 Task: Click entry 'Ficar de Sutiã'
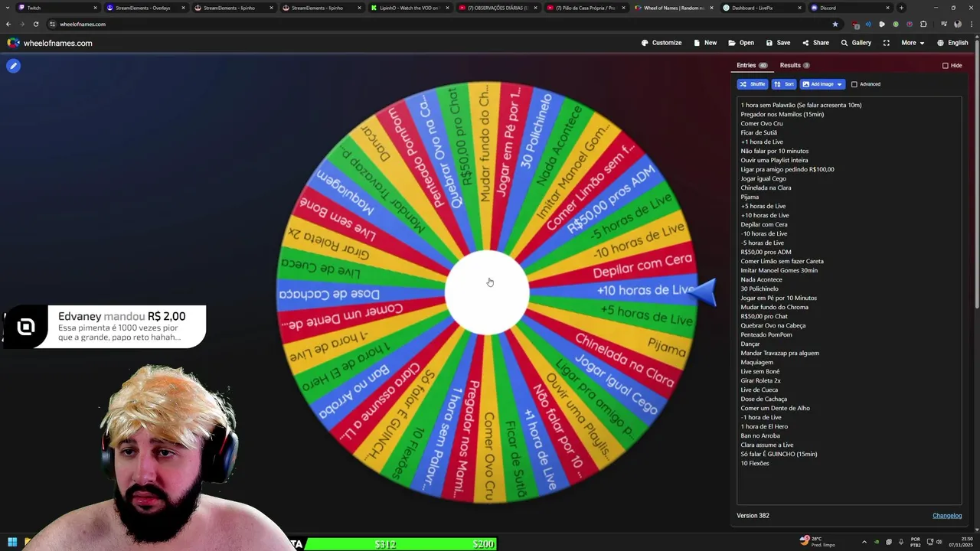coord(759,132)
